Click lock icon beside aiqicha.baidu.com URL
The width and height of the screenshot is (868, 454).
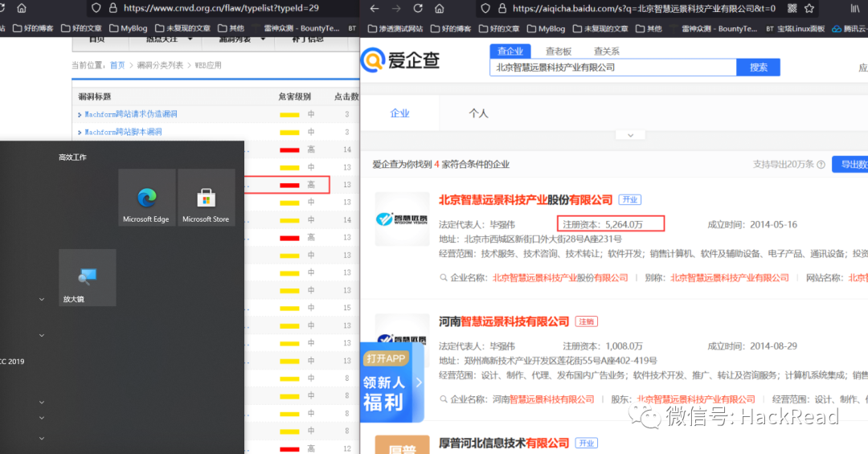point(502,8)
